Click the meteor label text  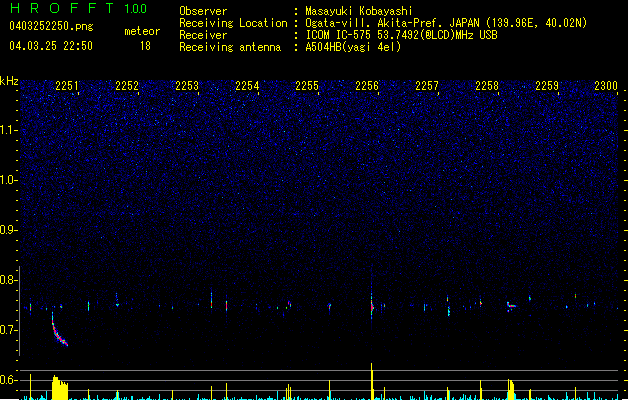coord(142,31)
